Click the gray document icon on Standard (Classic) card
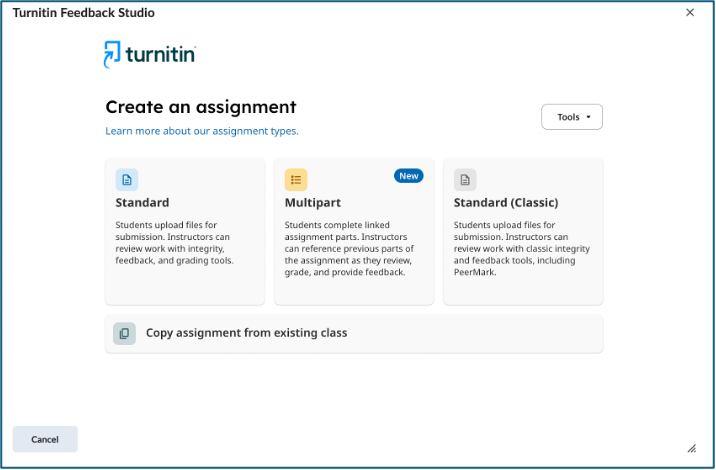This screenshot has width=716, height=470. pyautogui.click(x=465, y=180)
